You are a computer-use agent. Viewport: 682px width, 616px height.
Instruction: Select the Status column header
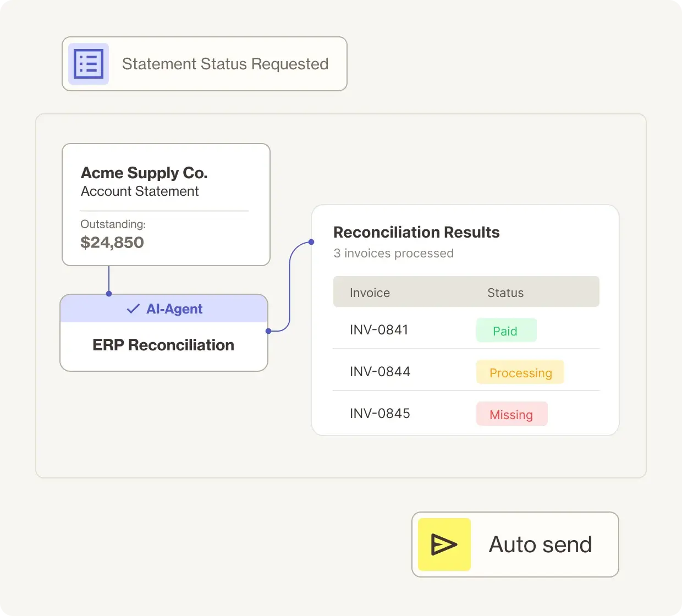tap(505, 292)
